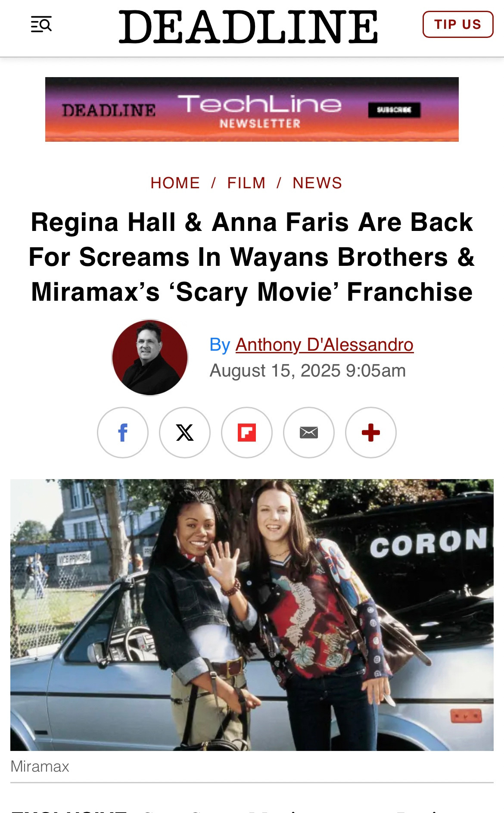This screenshot has height=813, width=504.
Task: Click the Tip Us button
Action: point(458,25)
